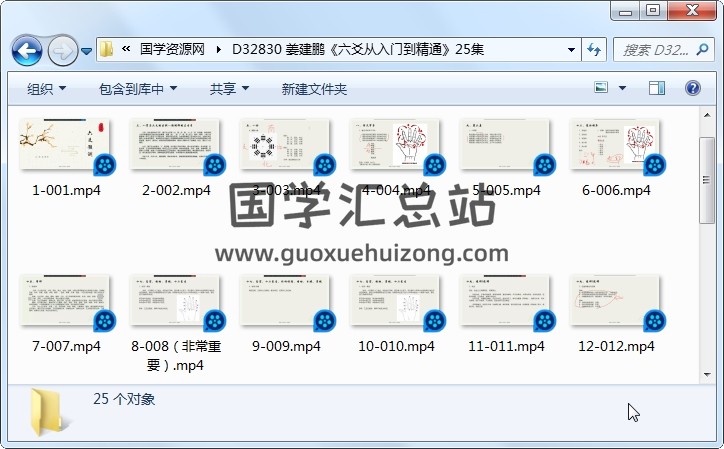The height and width of the screenshot is (449, 724).
Task: Toggle the preview pane
Action: pyautogui.click(x=657, y=88)
